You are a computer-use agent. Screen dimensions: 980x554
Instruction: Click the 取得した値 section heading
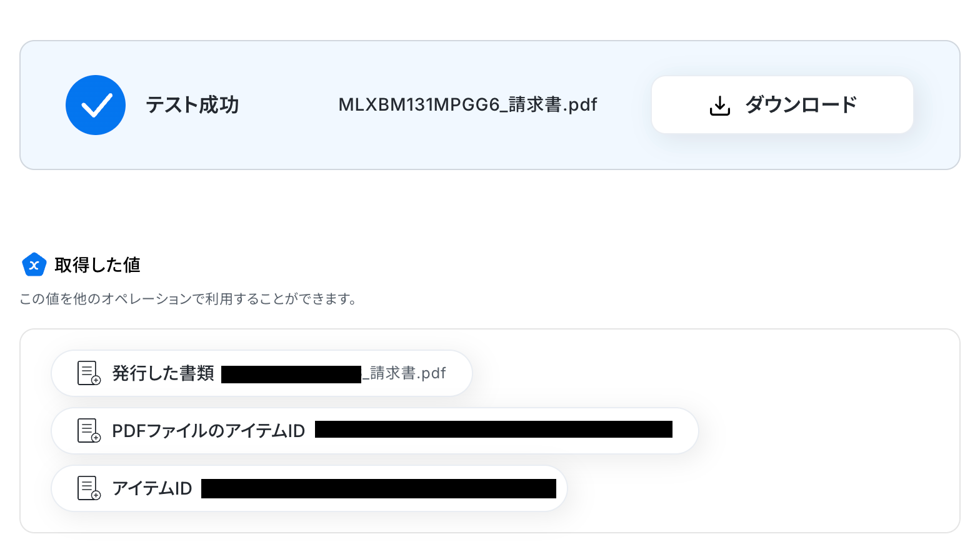97,265
